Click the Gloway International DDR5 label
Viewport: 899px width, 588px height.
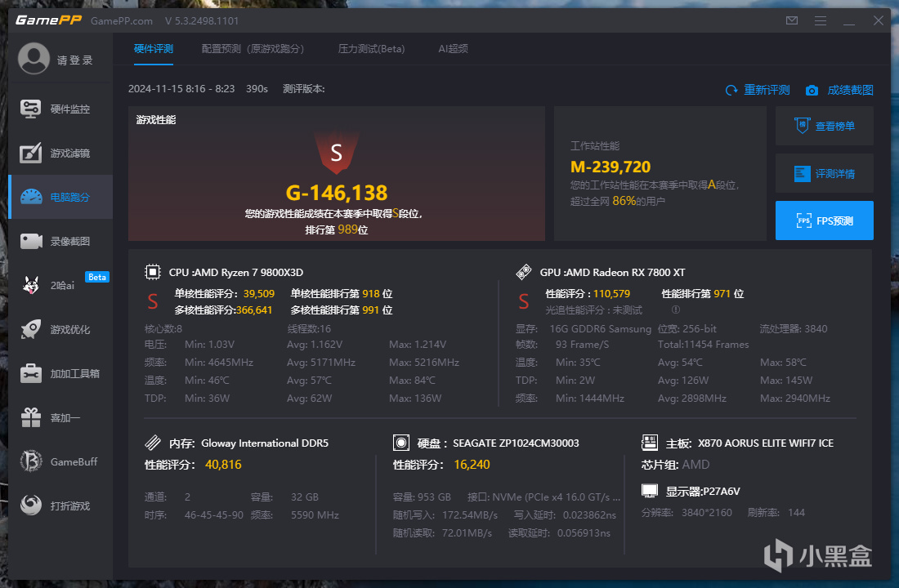click(x=265, y=443)
